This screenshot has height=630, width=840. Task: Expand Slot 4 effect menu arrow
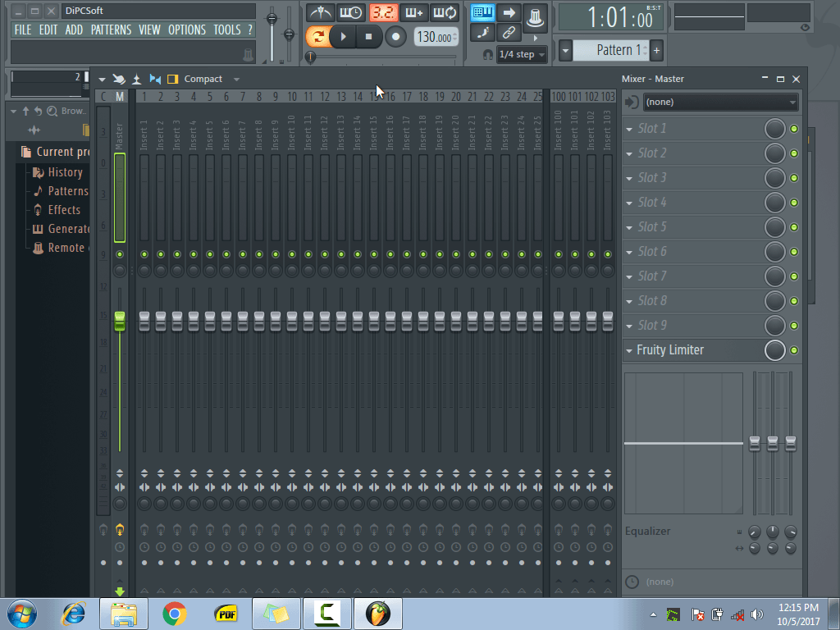629,203
